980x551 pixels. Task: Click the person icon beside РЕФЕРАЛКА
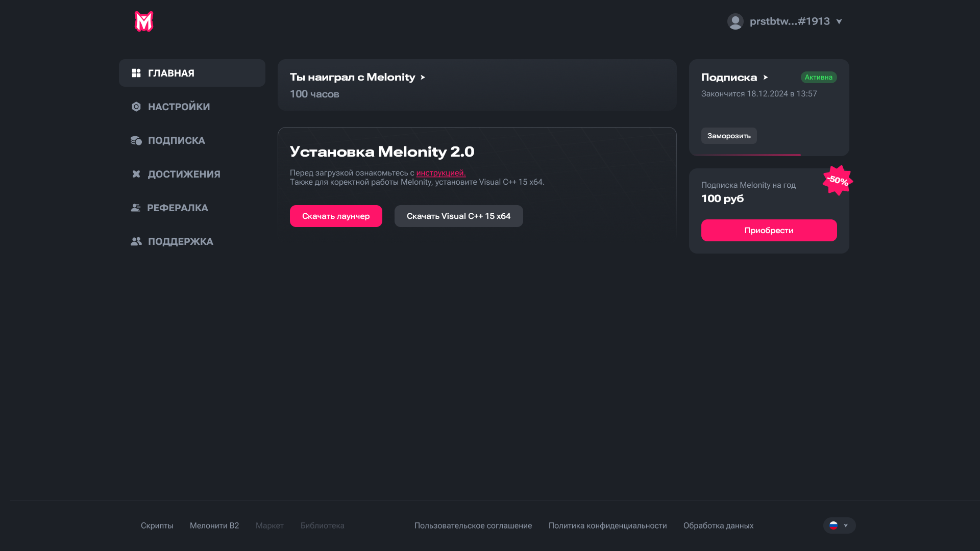(136, 208)
